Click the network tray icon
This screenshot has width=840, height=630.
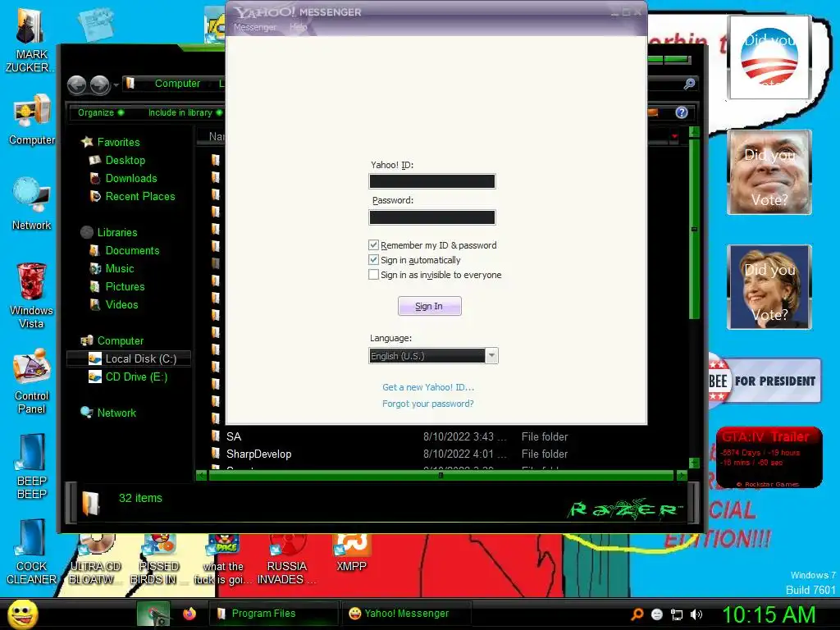point(677,614)
